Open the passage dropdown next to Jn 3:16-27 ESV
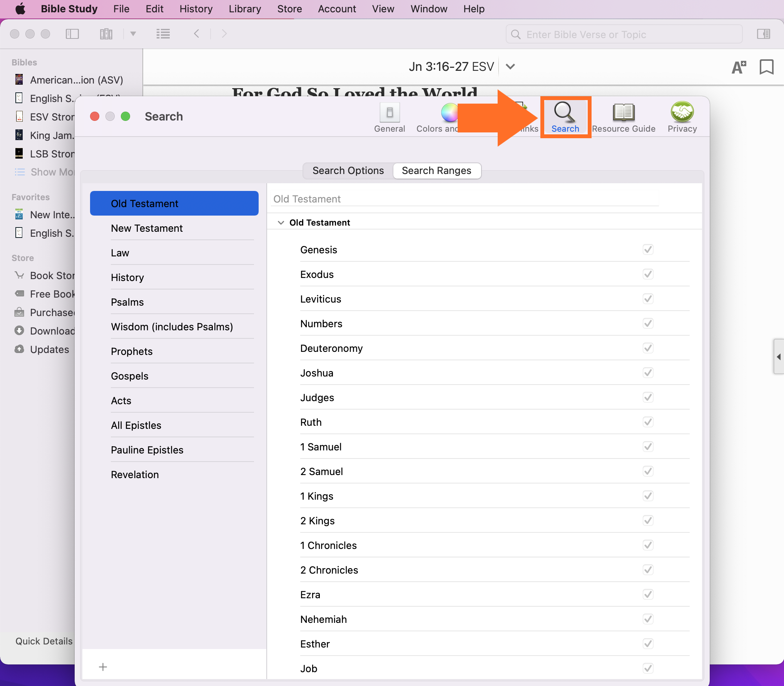 click(510, 67)
